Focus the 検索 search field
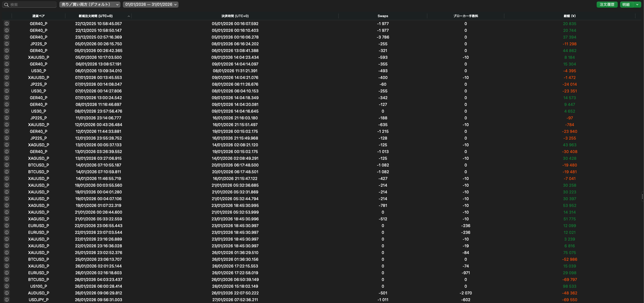644x303 pixels. pos(32,5)
